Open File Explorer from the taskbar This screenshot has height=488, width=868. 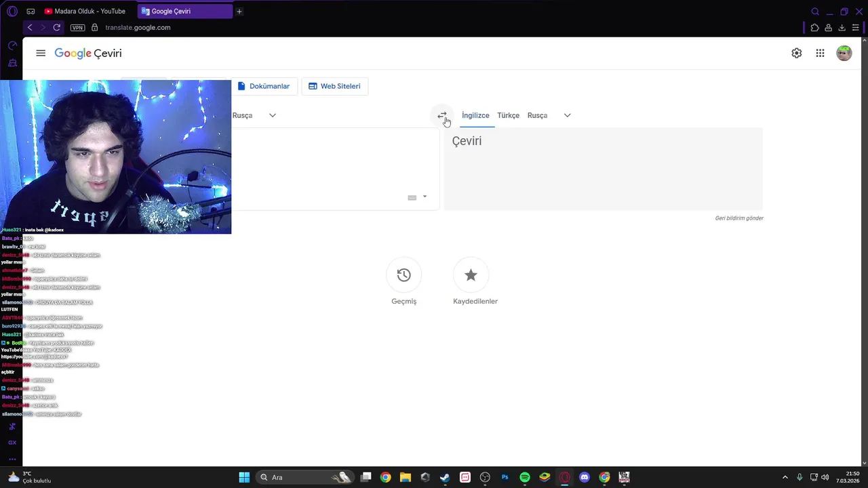pos(406,477)
